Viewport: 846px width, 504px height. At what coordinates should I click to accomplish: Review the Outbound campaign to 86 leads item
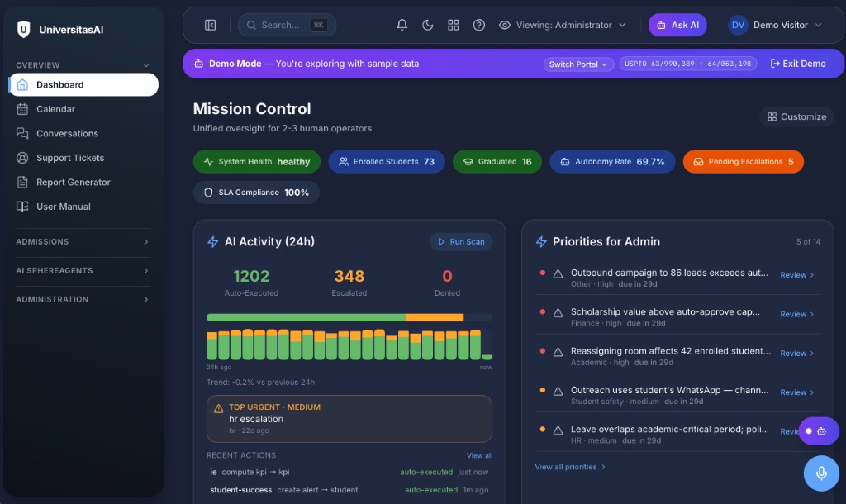click(797, 274)
